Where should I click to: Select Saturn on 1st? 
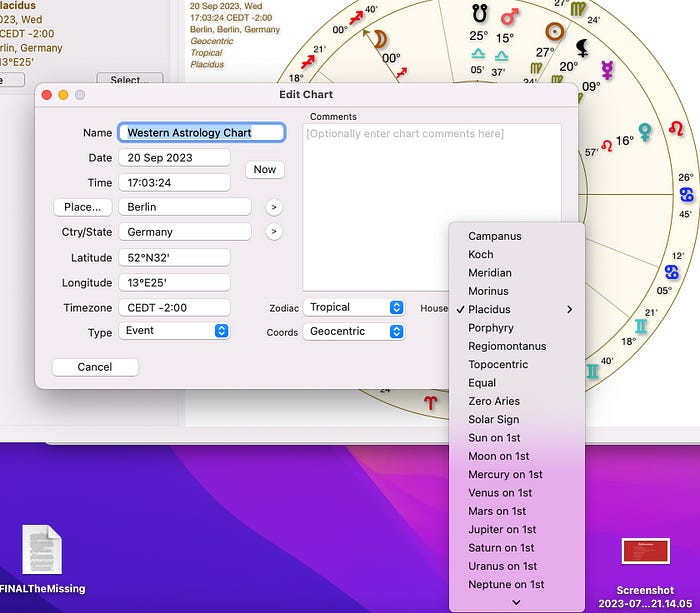[517, 547]
